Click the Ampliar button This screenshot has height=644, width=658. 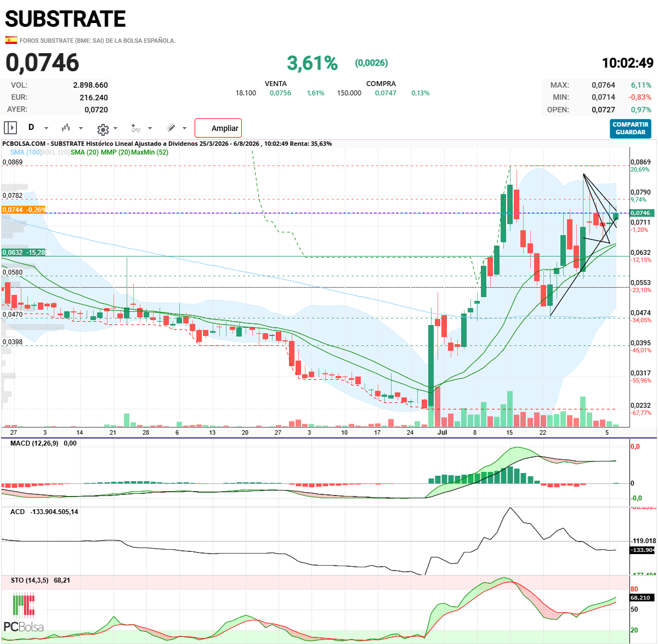[x=218, y=128]
